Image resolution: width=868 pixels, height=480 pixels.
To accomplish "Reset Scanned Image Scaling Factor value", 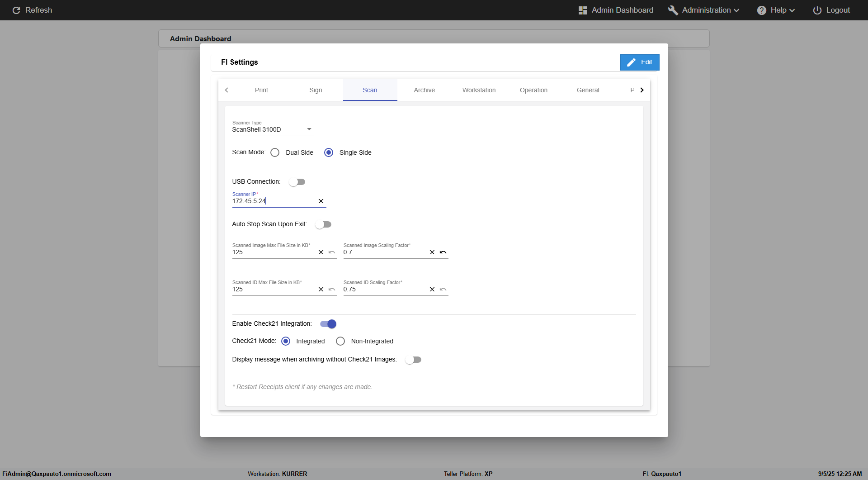I will point(443,252).
